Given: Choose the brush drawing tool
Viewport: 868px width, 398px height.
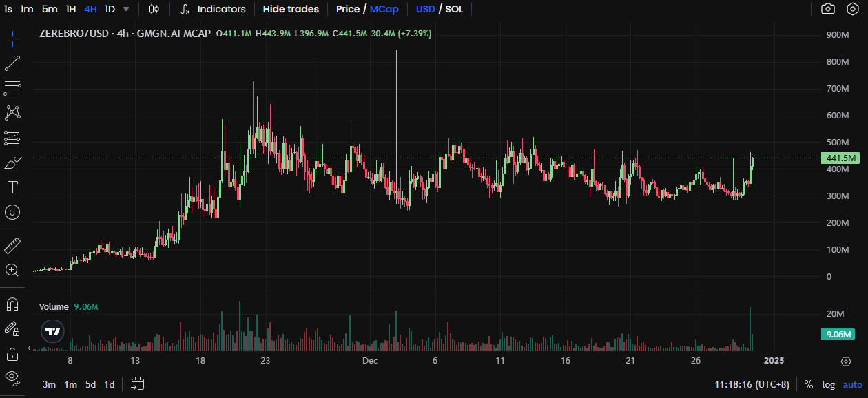Looking at the screenshot, I should 12,163.
